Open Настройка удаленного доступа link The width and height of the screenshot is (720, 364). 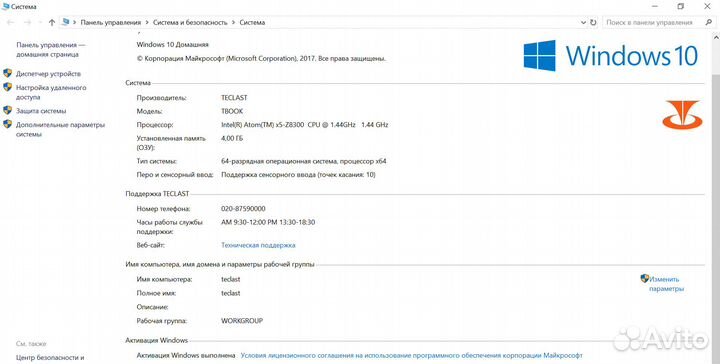51,92
